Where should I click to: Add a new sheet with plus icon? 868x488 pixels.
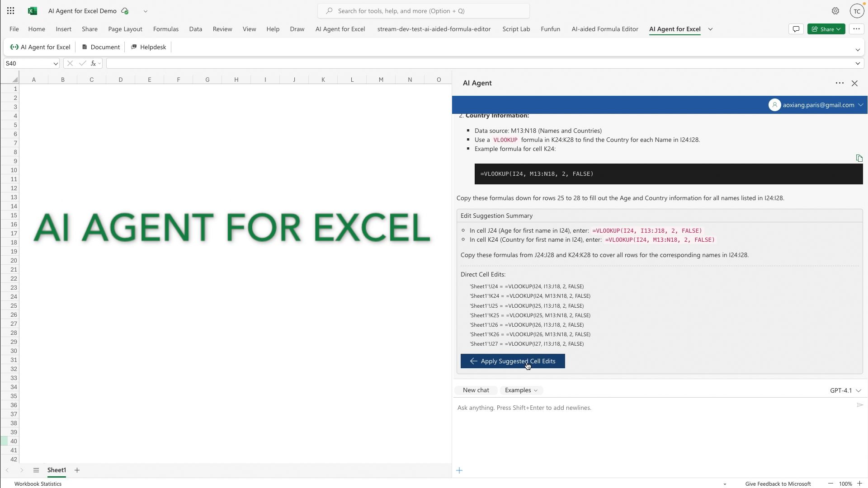pos(77,470)
